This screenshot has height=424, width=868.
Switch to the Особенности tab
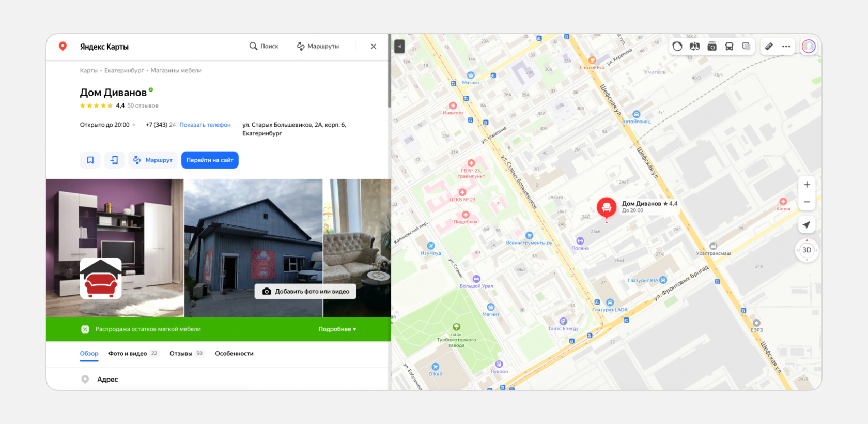pos(234,354)
